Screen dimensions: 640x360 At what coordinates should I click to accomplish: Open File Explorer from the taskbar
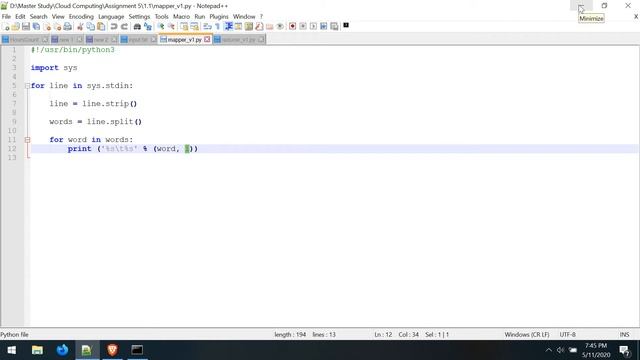coord(37,350)
